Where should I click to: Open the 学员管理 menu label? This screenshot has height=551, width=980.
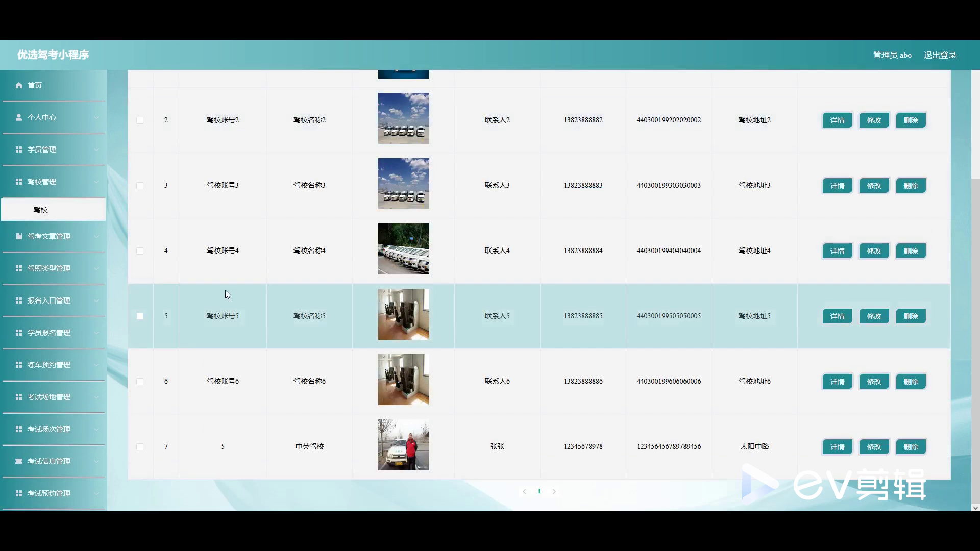tap(42, 149)
